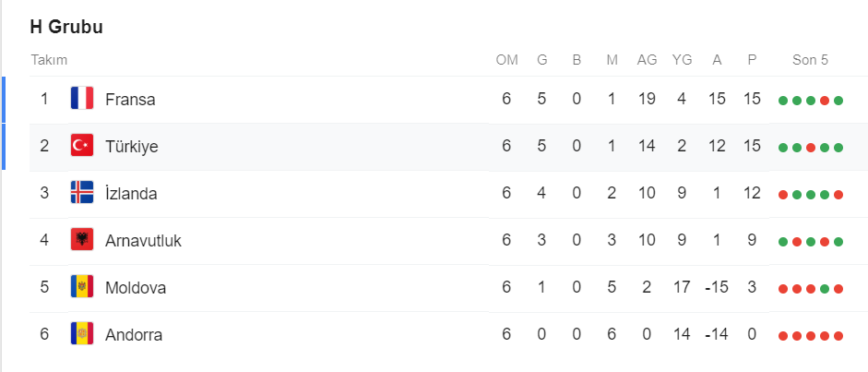Click the AG column header
Image resolution: width=868 pixels, height=372 pixels.
(647, 60)
